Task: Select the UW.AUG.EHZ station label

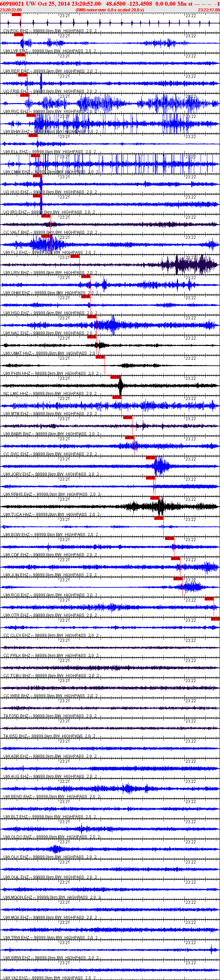Action: pyautogui.click(x=50, y=777)
